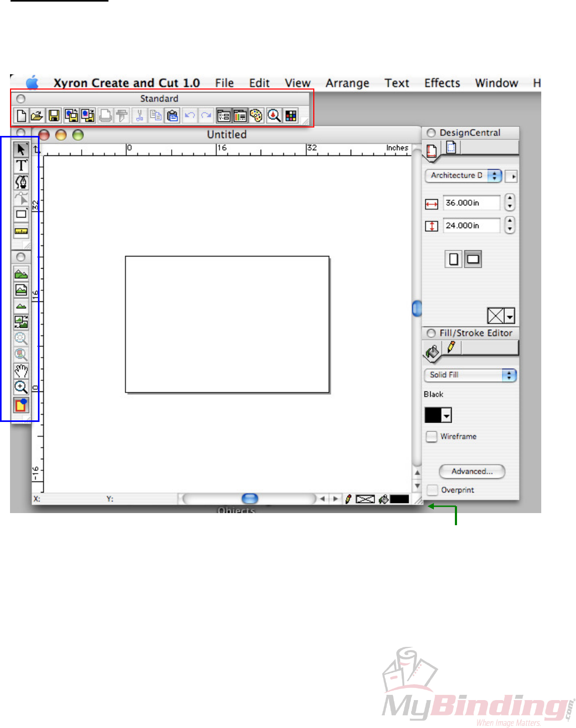Open the Effects menu
Screen dimensions: 576x728
pyautogui.click(x=442, y=83)
